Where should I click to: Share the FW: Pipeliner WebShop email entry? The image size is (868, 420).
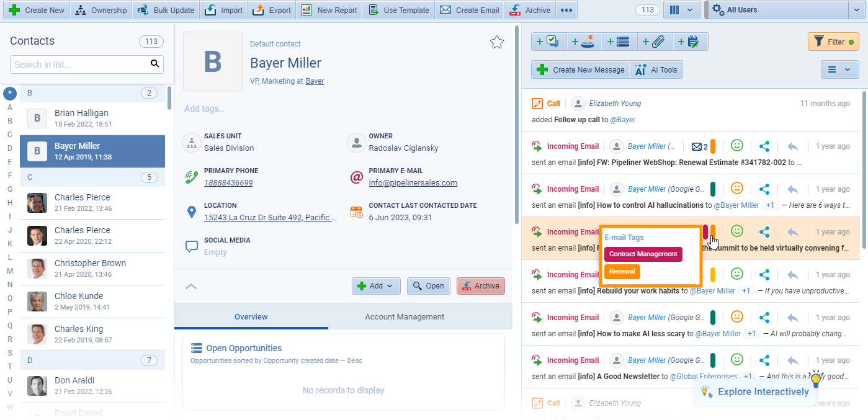click(764, 145)
